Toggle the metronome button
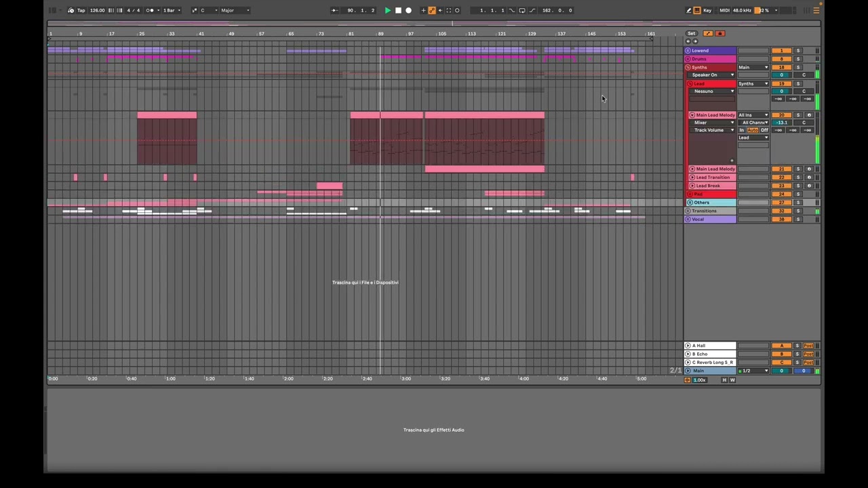Viewport: 868px width, 488px height. pos(150,10)
